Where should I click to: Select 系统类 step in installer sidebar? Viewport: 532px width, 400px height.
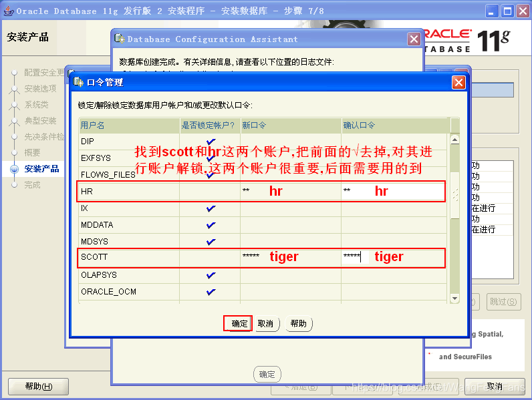pos(36,105)
